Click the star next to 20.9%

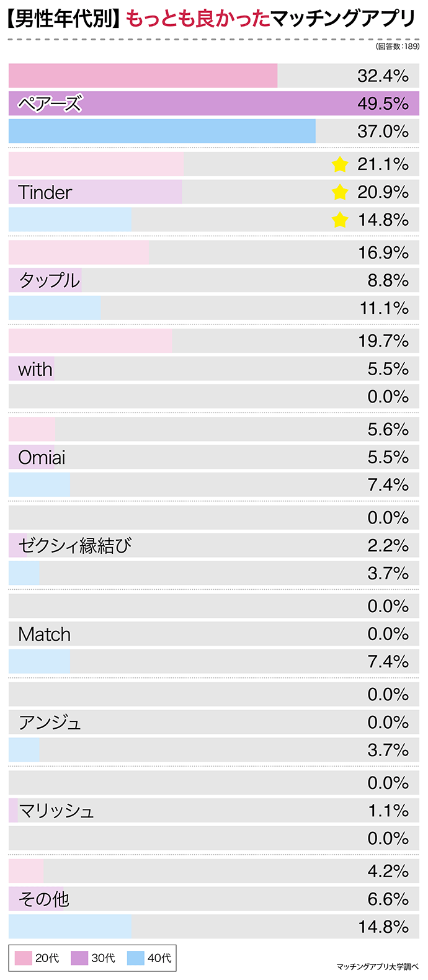340,192
